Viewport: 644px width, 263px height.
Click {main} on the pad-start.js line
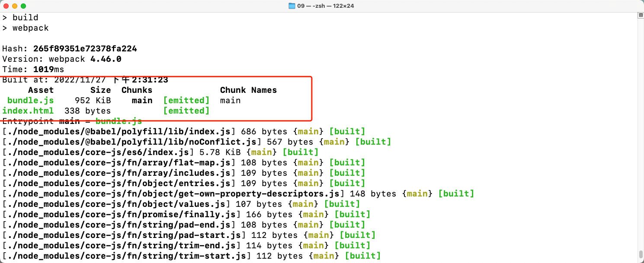319,235
